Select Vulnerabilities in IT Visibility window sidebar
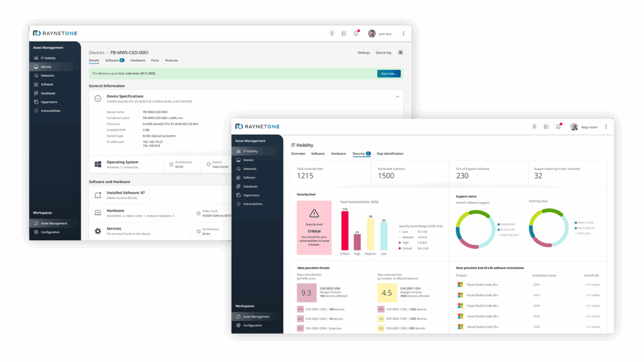The height and width of the screenshot is (362, 644). 254,204
